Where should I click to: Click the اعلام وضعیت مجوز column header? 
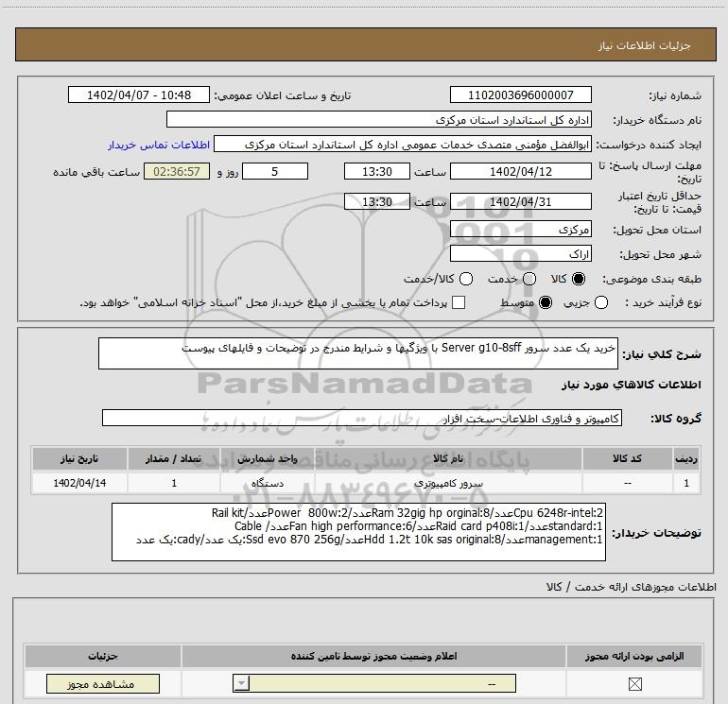373,656
